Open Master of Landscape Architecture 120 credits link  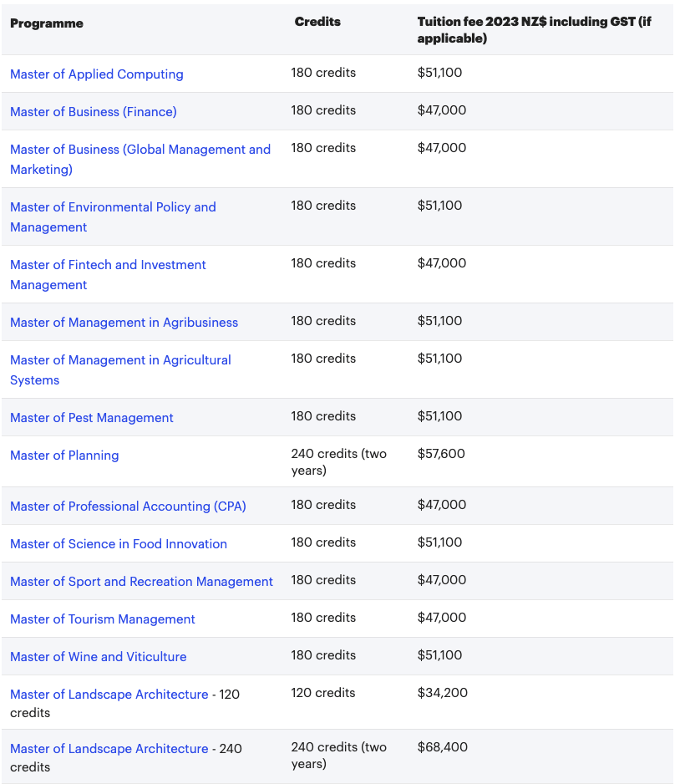pos(109,695)
